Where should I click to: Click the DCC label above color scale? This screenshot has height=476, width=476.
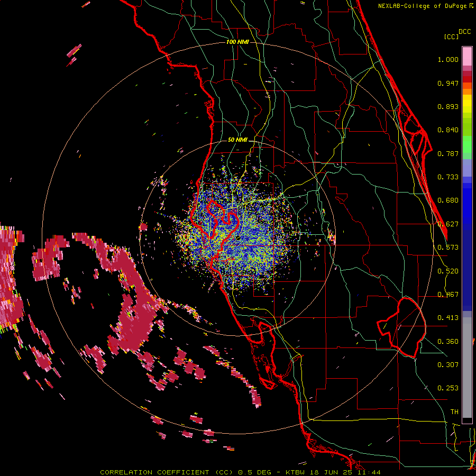464,32
